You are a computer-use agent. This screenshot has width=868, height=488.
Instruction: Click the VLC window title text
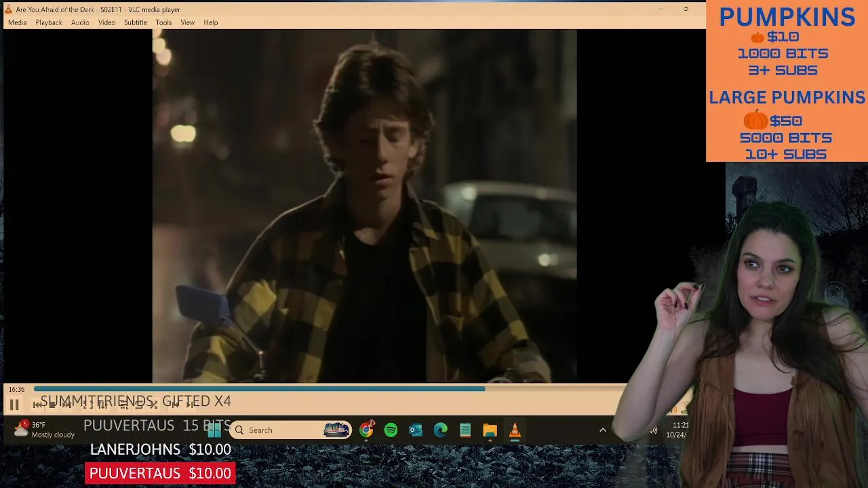coord(98,9)
